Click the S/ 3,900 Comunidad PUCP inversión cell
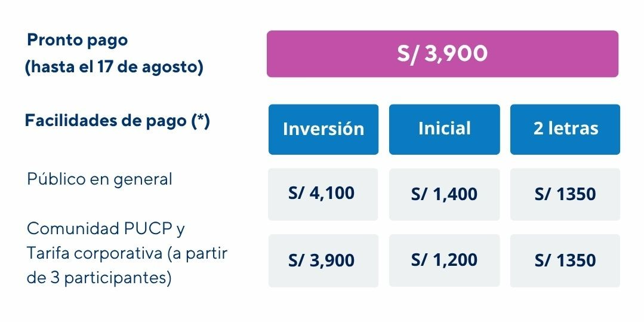644x322 pixels. (323, 260)
